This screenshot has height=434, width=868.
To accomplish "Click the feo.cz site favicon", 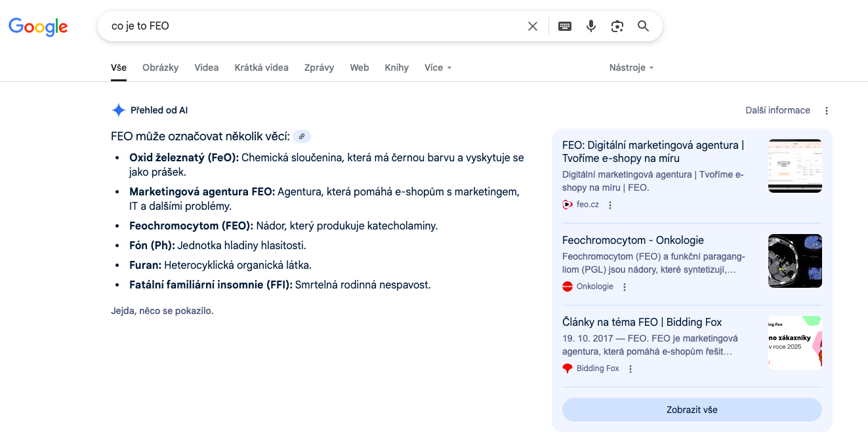I will (568, 205).
